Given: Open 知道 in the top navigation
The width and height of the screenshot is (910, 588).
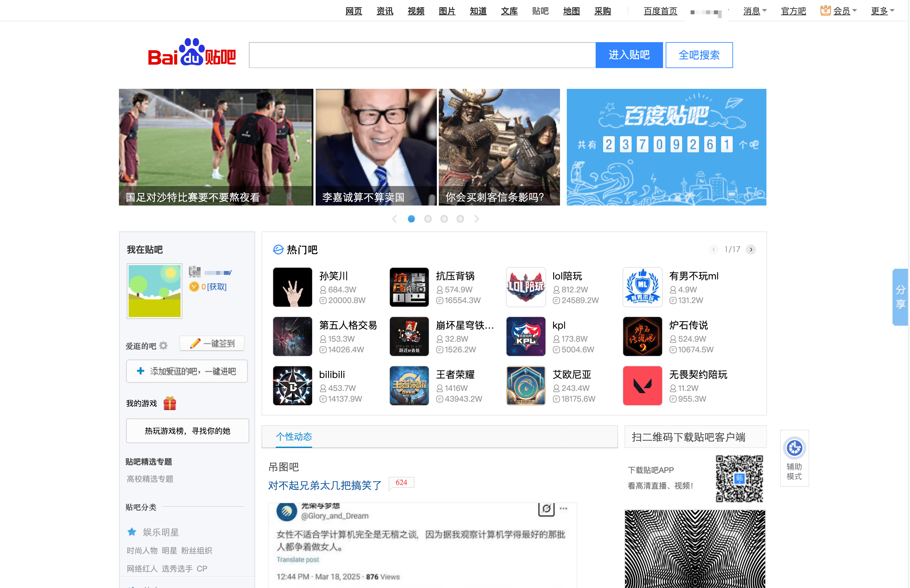Looking at the screenshot, I should [478, 11].
